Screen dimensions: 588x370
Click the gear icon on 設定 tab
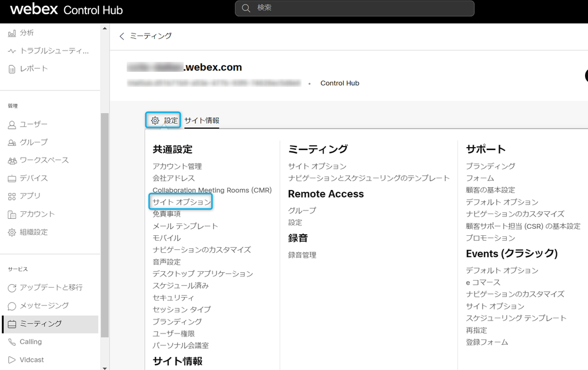point(155,121)
